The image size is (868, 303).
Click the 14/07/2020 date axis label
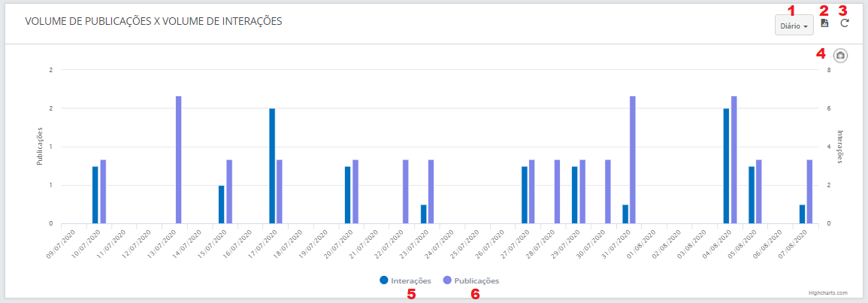187,243
